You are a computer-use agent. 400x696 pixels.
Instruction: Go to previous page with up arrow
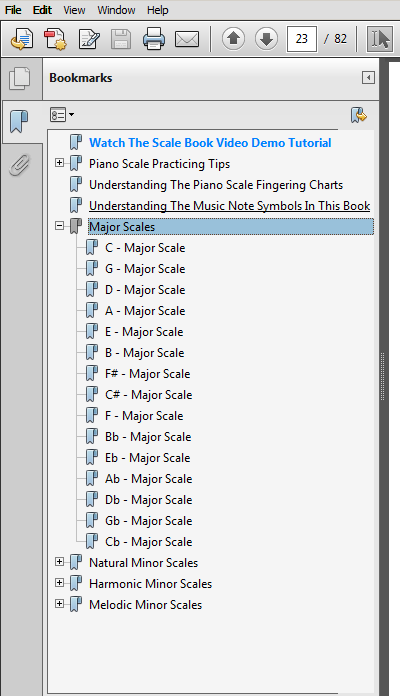click(x=233, y=39)
